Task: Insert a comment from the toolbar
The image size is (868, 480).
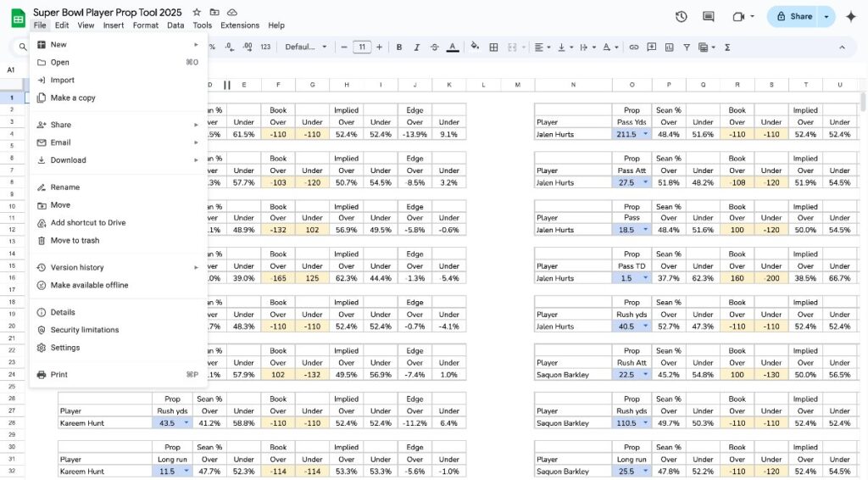Action: [x=652, y=47]
